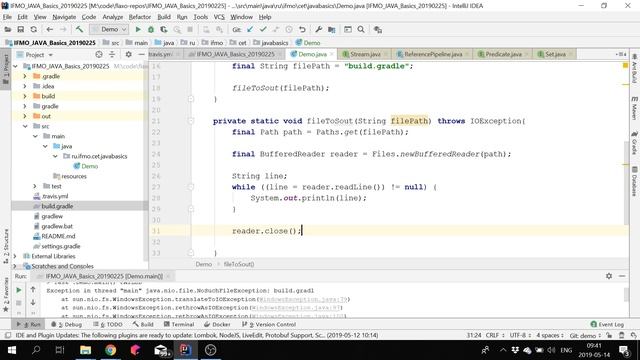Open File Explorer from the taskbar
This screenshot has height=360, width=640.
point(85,350)
